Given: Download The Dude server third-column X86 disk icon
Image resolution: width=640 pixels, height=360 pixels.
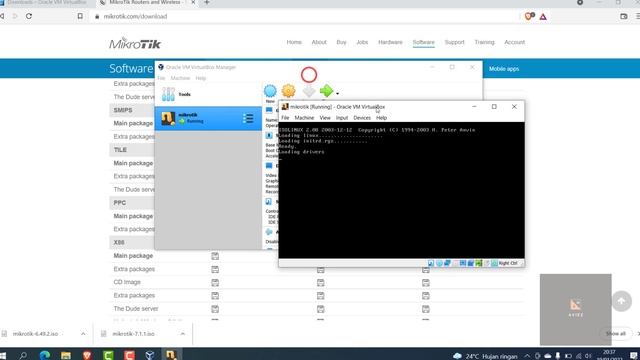Looking at the screenshot, I should [426, 309].
